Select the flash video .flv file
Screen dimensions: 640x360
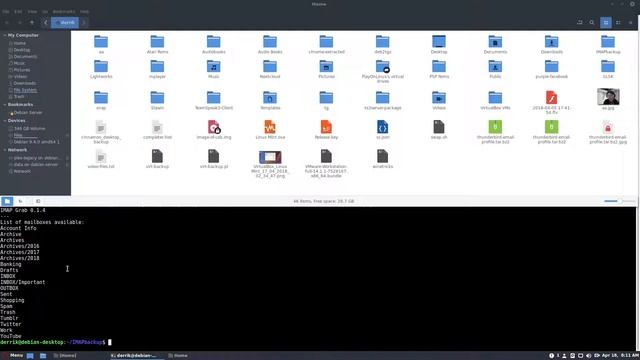point(551,102)
